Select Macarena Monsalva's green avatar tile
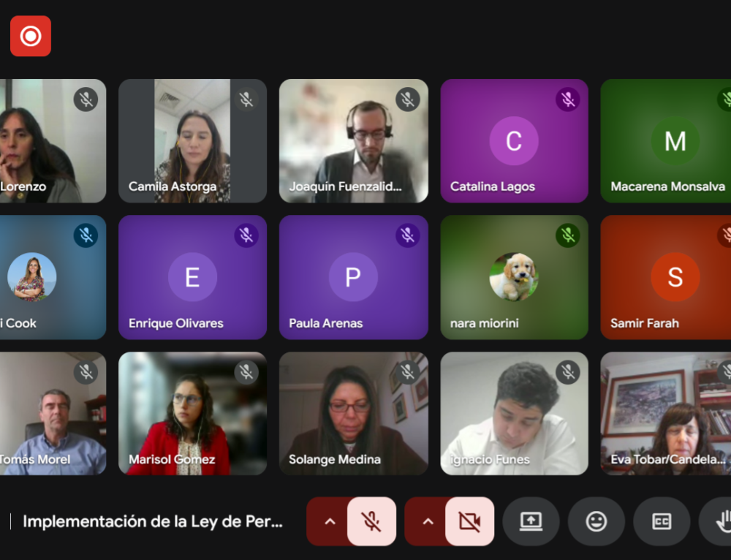This screenshot has height=560, width=731. (666, 141)
